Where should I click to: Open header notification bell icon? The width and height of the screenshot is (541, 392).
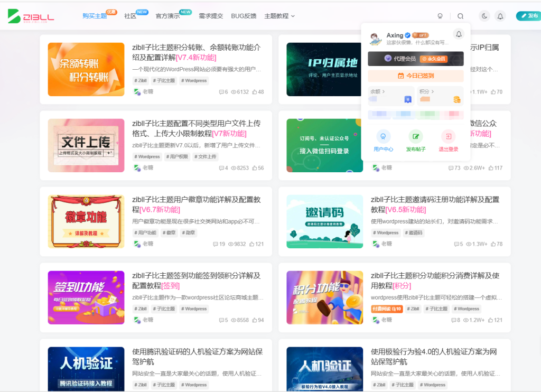tap(500, 16)
